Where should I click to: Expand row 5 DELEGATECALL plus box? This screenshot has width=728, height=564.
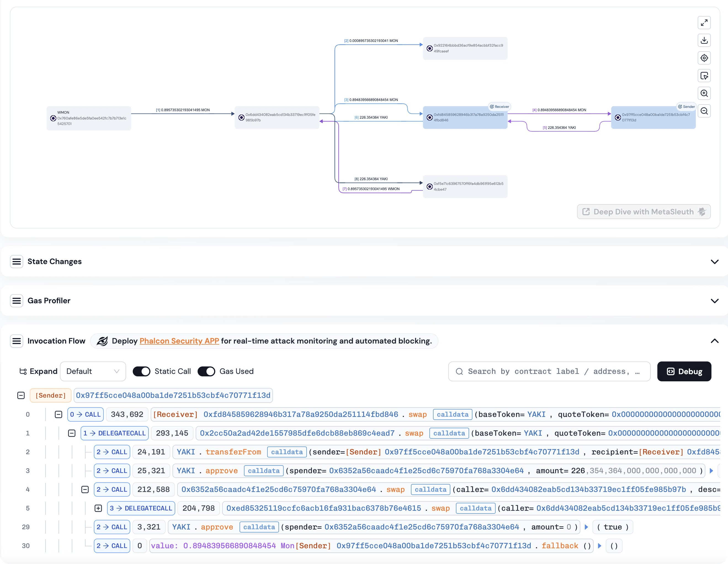[98, 508]
